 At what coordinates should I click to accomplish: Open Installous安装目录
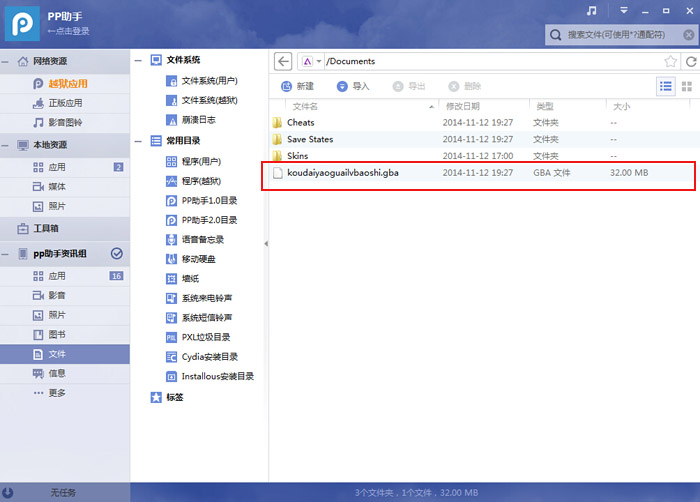(210, 376)
